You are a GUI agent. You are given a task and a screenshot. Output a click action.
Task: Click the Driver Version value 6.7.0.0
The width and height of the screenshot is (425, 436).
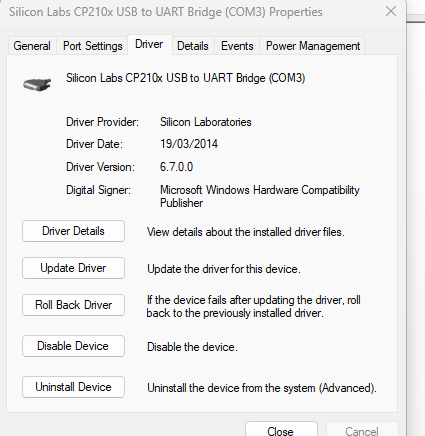coord(176,167)
